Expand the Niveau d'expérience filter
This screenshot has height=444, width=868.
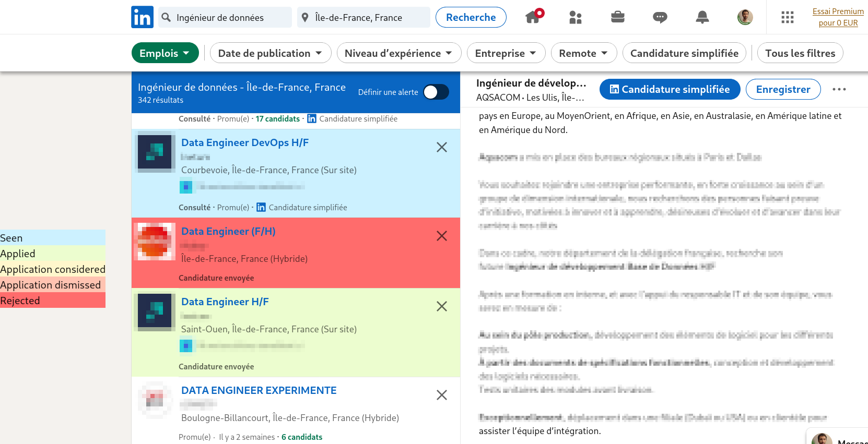coord(398,53)
